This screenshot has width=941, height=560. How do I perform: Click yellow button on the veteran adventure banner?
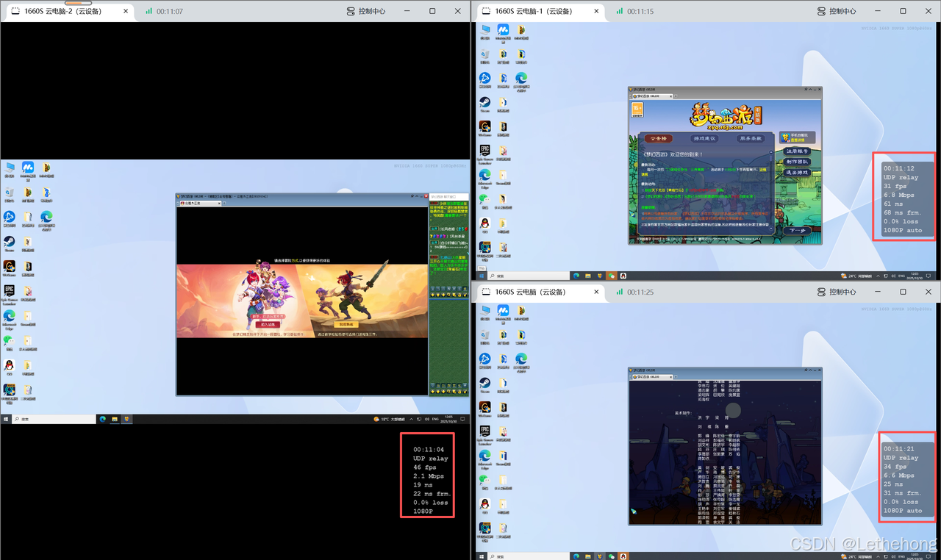[346, 324]
